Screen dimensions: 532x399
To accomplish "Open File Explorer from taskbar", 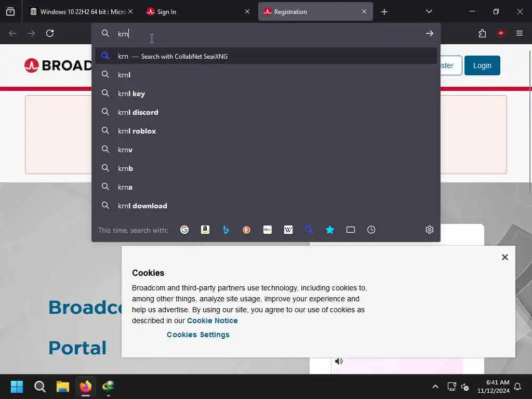I will tap(63, 387).
